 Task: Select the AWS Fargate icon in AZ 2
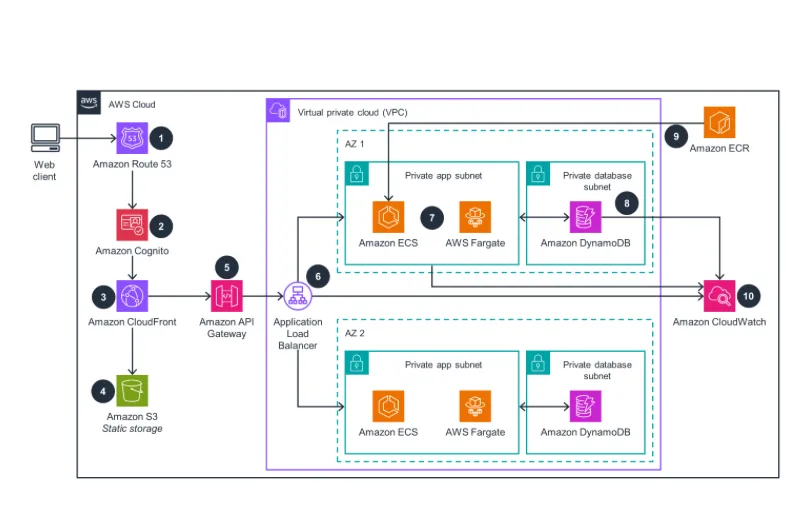click(x=475, y=406)
